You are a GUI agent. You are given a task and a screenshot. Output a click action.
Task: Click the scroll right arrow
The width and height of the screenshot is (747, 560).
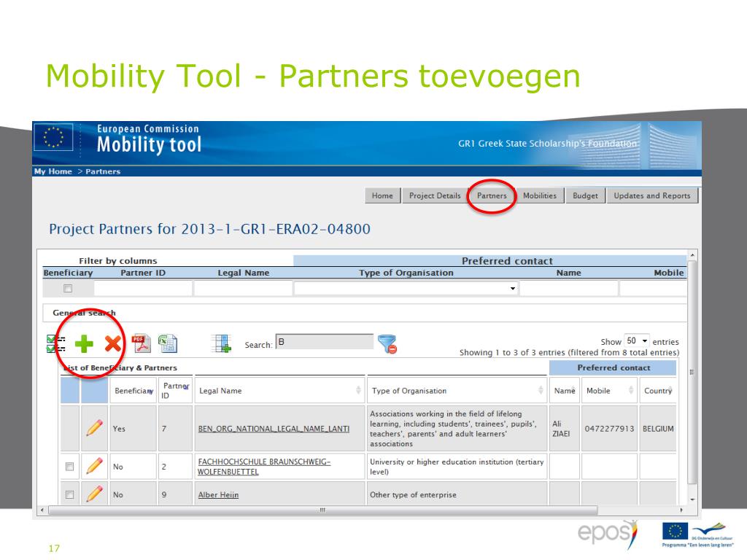tap(681, 510)
